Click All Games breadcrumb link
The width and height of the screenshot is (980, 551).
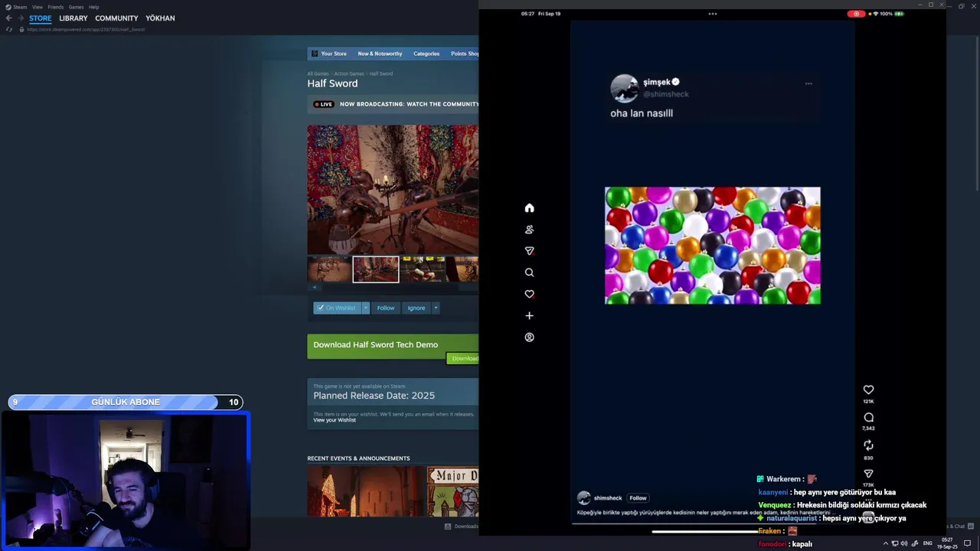318,73
